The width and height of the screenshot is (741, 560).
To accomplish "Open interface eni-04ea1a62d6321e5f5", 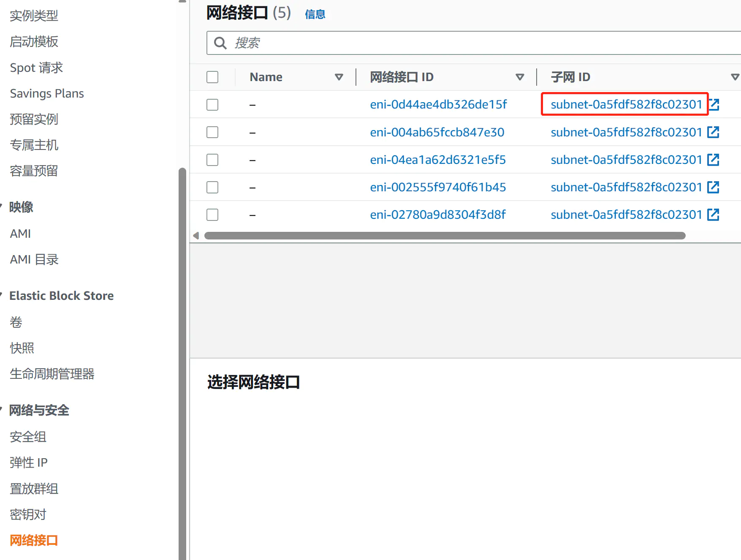I will (x=438, y=160).
